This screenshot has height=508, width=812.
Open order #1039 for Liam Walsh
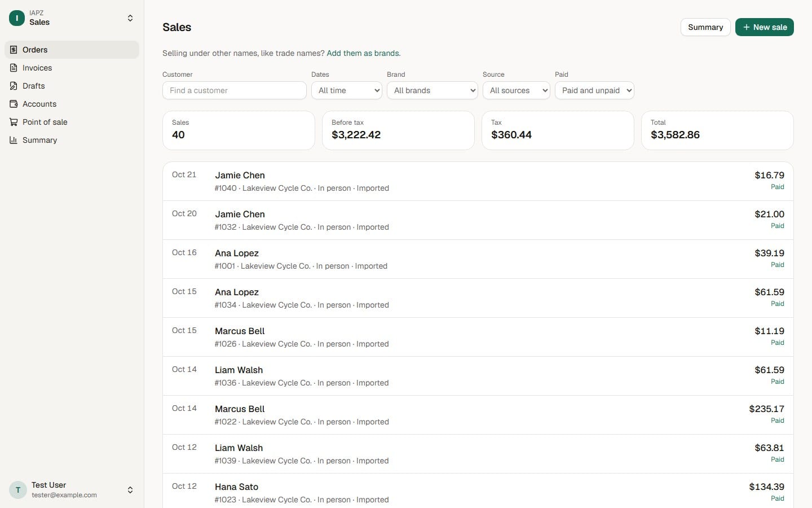pos(478,454)
